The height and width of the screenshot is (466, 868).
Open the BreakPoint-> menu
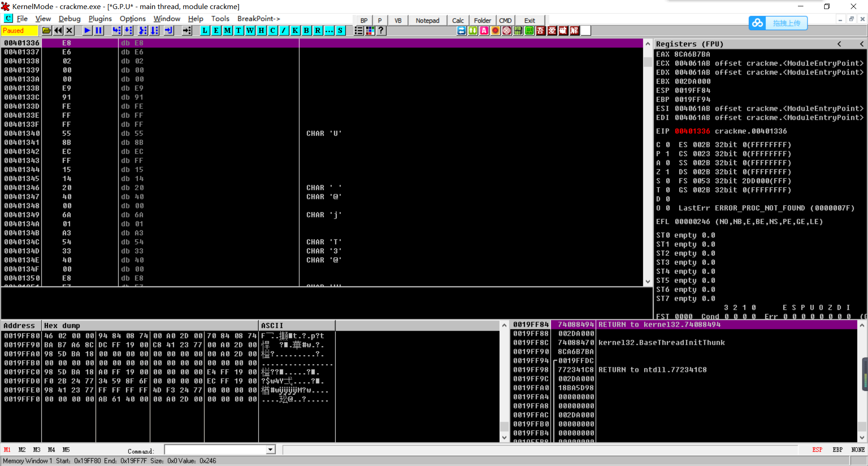259,19
